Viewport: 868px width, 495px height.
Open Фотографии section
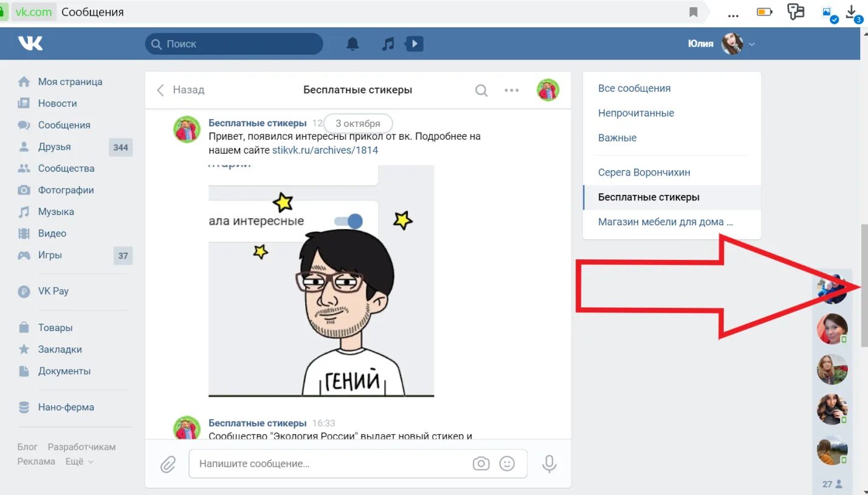point(66,190)
